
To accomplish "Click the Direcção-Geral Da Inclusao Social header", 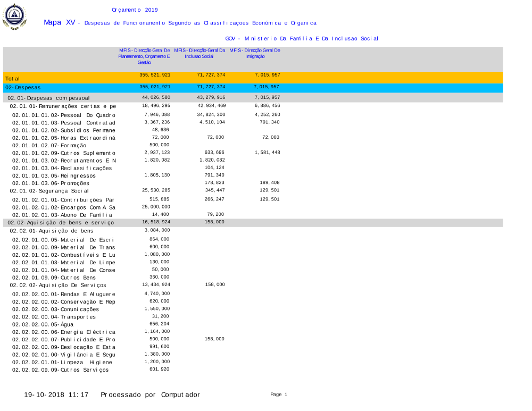I will pyautogui.click(x=199, y=53).
